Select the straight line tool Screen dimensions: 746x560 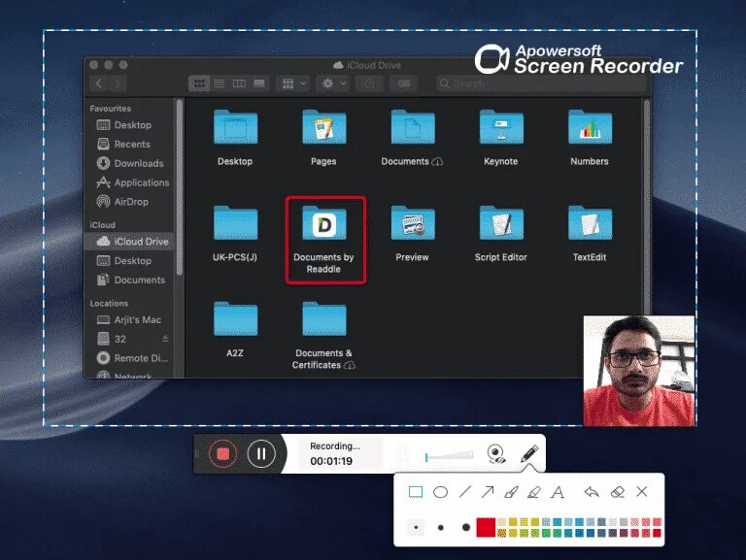pyautogui.click(x=465, y=491)
